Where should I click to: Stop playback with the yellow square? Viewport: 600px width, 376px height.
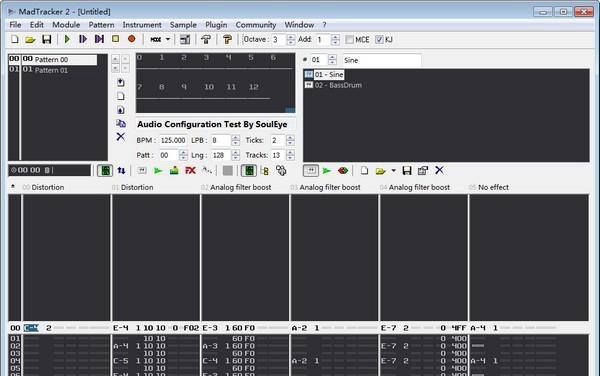pyautogui.click(x=115, y=39)
